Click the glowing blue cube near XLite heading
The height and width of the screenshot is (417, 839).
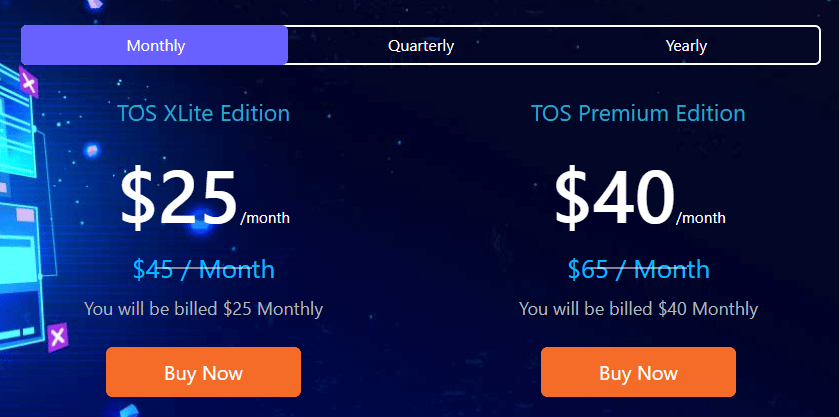(x=92, y=150)
